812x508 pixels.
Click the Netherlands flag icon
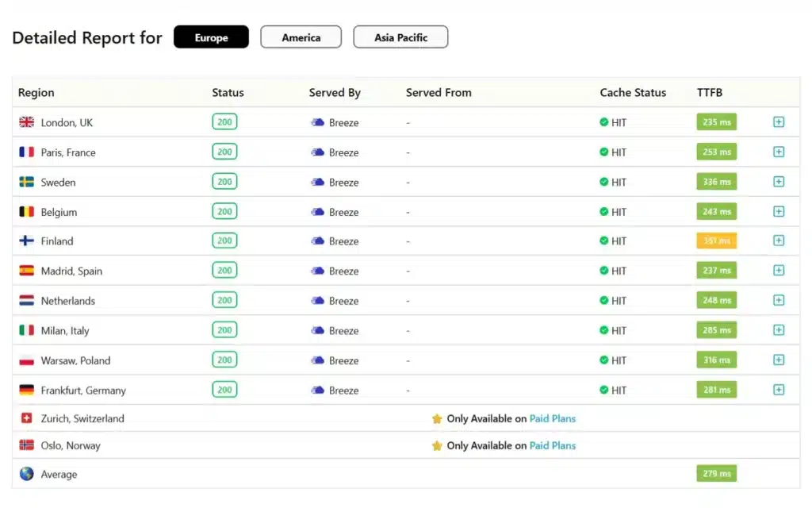26,300
